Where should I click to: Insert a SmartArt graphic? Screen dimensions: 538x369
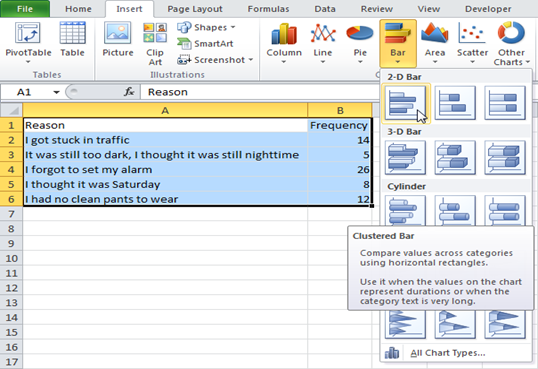point(205,44)
